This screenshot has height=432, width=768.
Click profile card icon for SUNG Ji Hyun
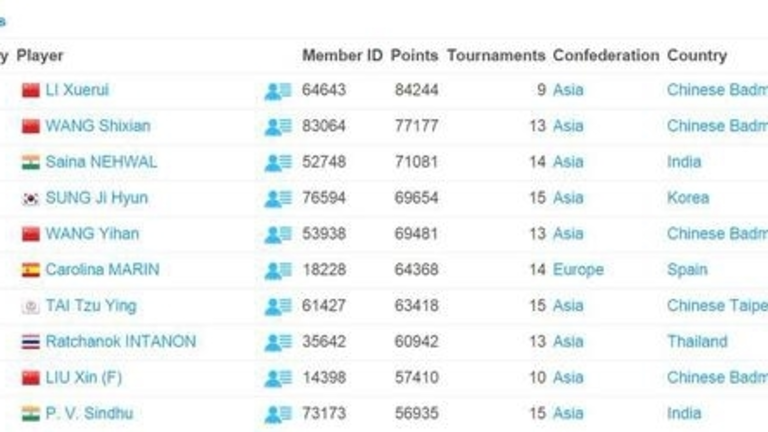point(277,199)
